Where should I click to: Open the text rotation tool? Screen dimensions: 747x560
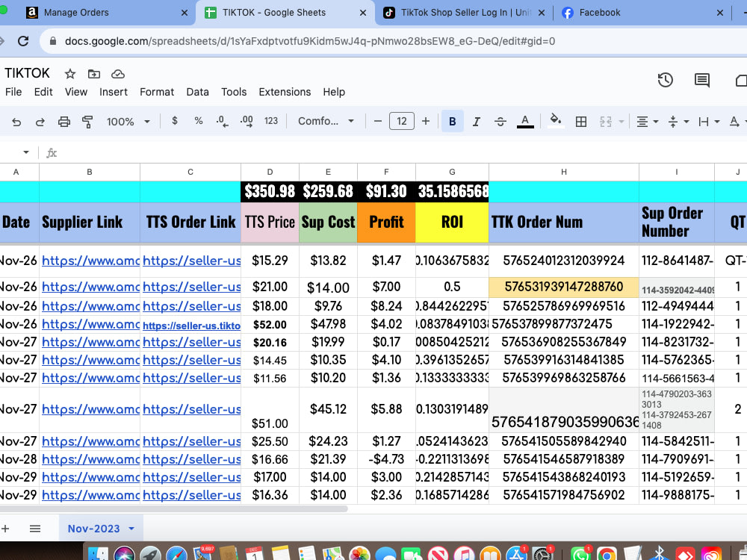click(x=734, y=122)
